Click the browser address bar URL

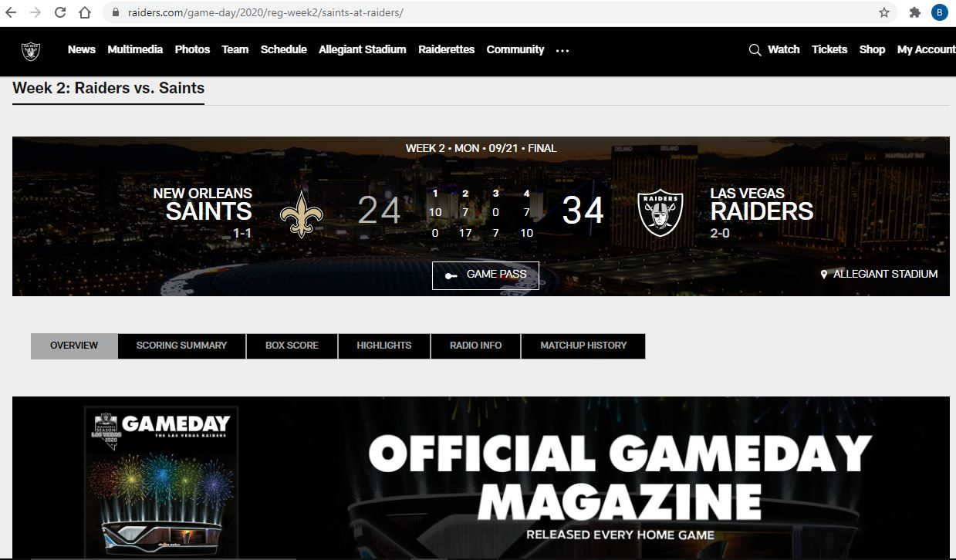pyautogui.click(x=265, y=12)
